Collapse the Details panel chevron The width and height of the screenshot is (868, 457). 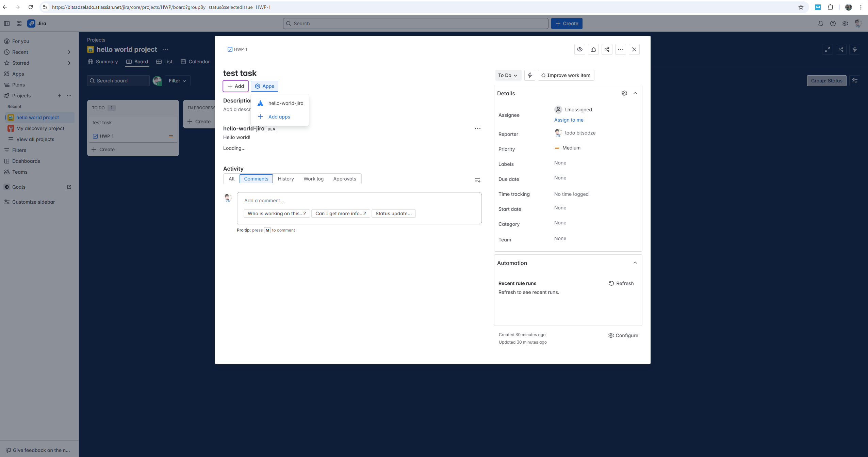click(635, 93)
